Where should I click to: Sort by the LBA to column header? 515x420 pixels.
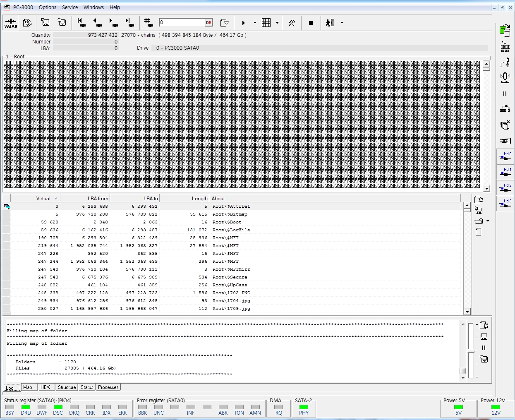tap(135, 198)
